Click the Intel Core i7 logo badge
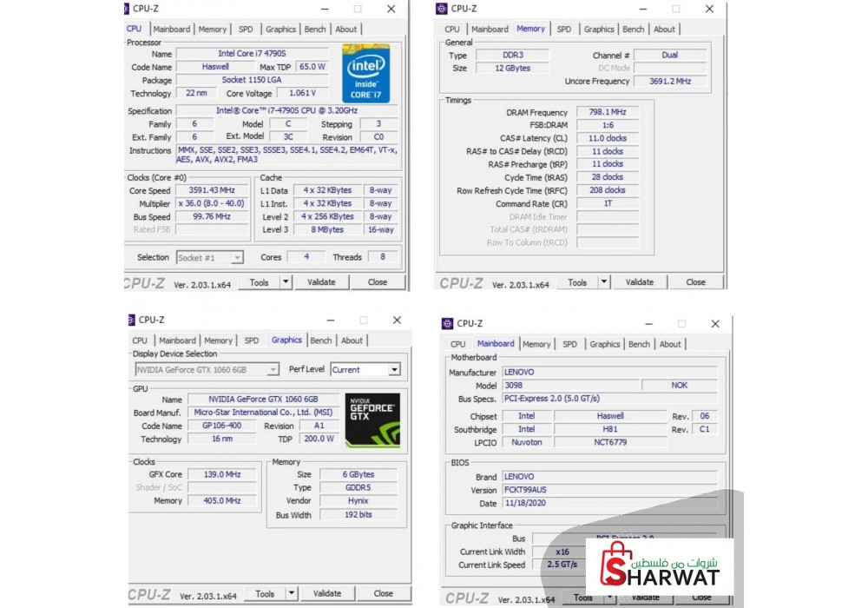Viewport: 868px width, 608px height. click(365, 74)
